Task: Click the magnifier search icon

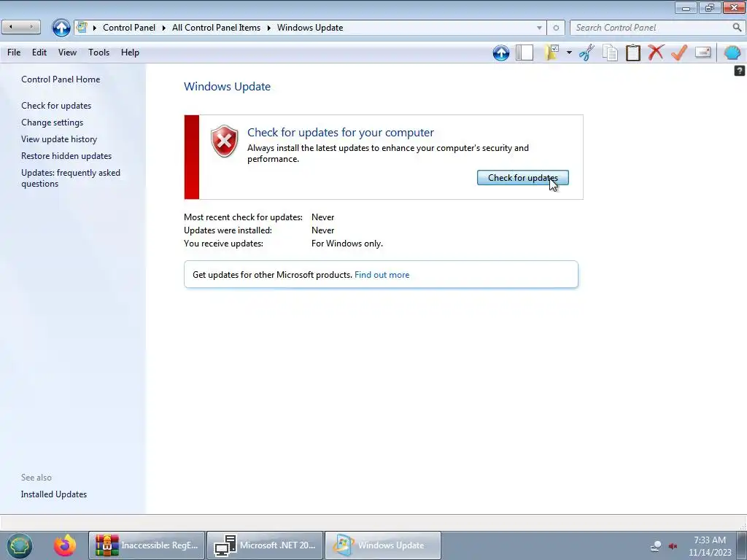Action: click(x=737, y=28)
